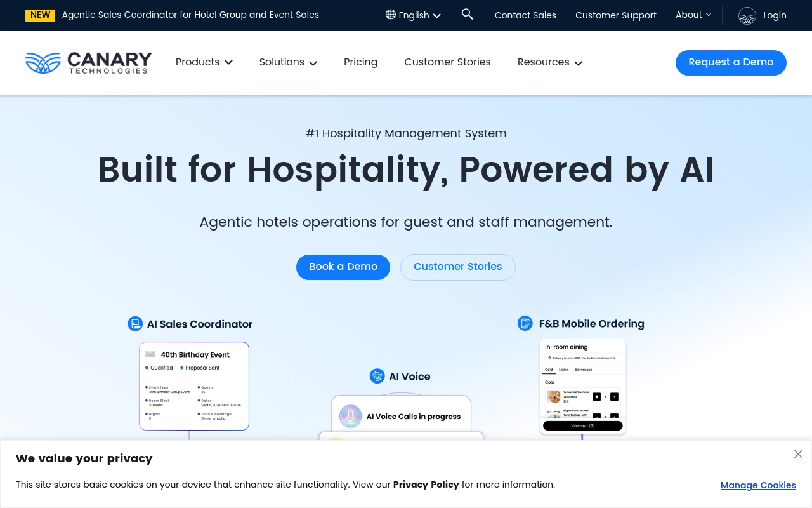812x508 pixels.
Task: Open the Privacy Policy link
Action: pyautogui.click(x=426, y=485)
